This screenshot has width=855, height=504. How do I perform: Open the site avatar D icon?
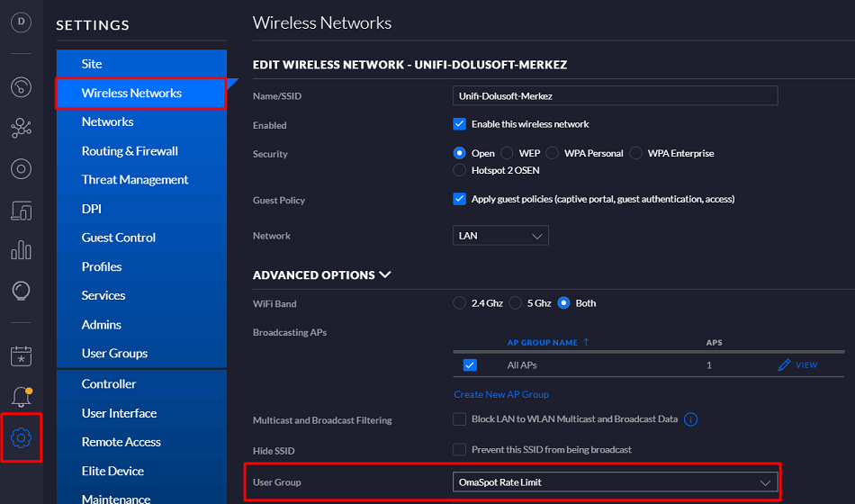click(22, 22)
